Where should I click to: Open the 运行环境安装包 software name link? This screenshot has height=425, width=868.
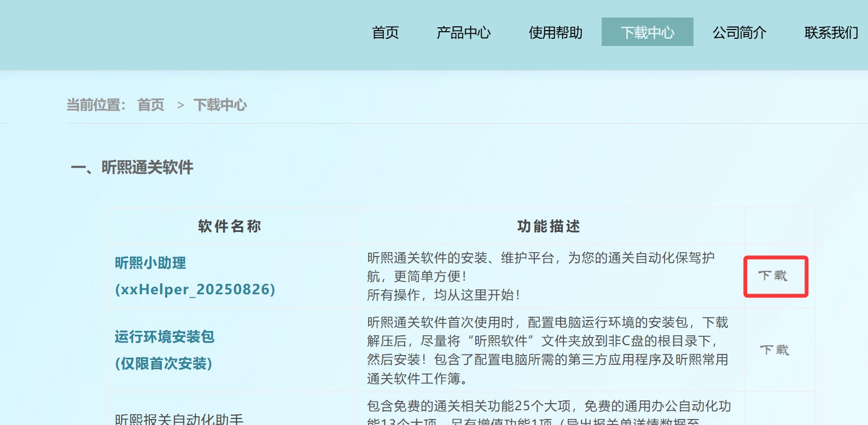coord(164,337)
